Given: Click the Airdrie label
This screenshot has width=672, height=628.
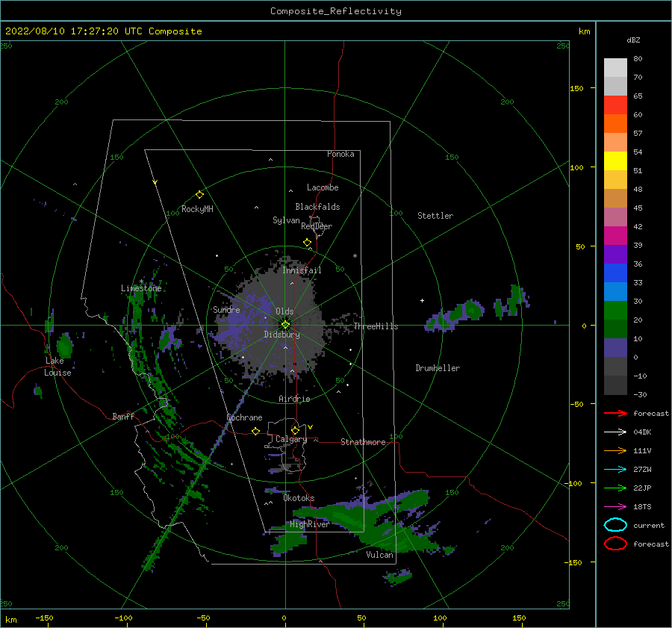Looking at the screenshot, I should [294, 399].
